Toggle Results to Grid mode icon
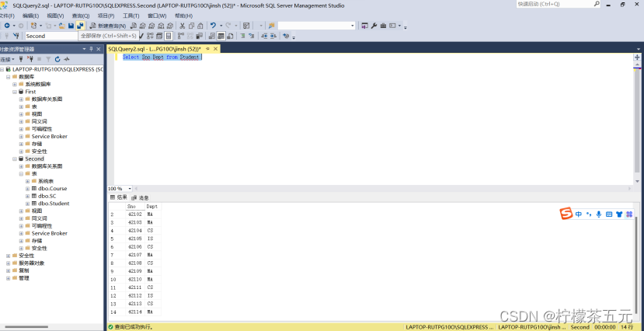This screenshot has width=644, height=331. pyautogui.click(x=221, y=36)
